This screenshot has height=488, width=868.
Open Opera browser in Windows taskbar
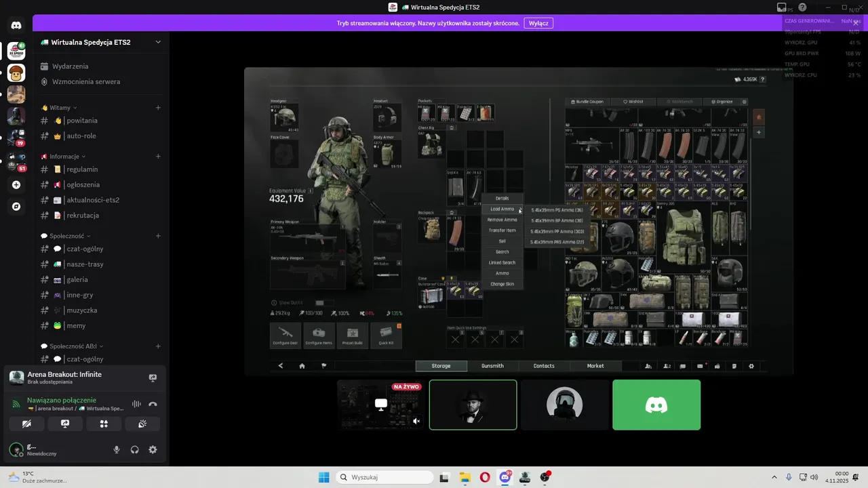(485, 477)
